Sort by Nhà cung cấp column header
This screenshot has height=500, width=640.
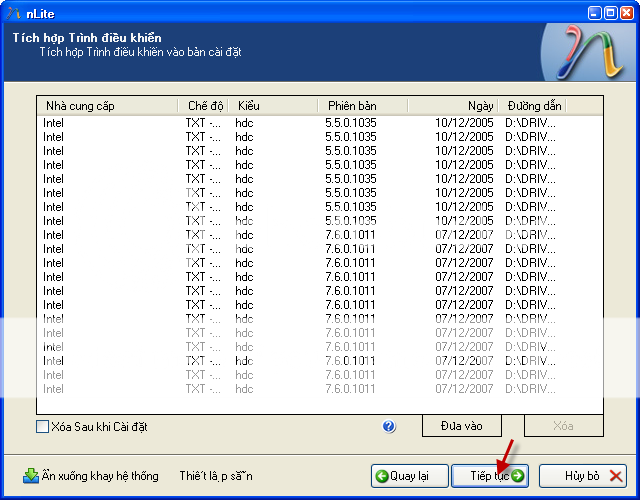click(x=107, y=106)
